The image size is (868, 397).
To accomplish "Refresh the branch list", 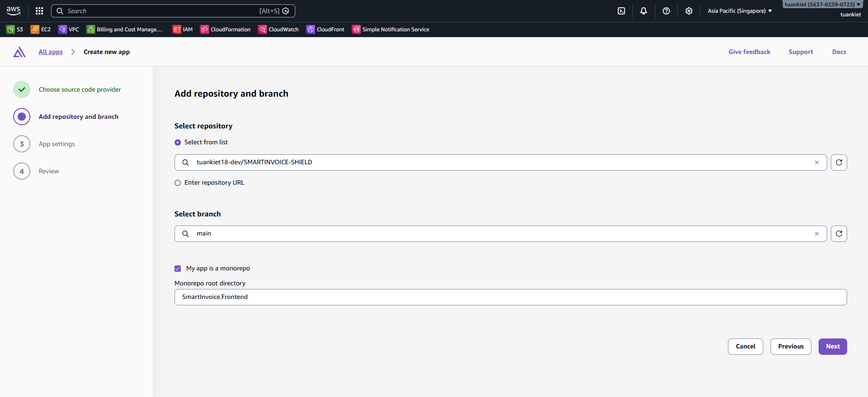I will point(839,234).
